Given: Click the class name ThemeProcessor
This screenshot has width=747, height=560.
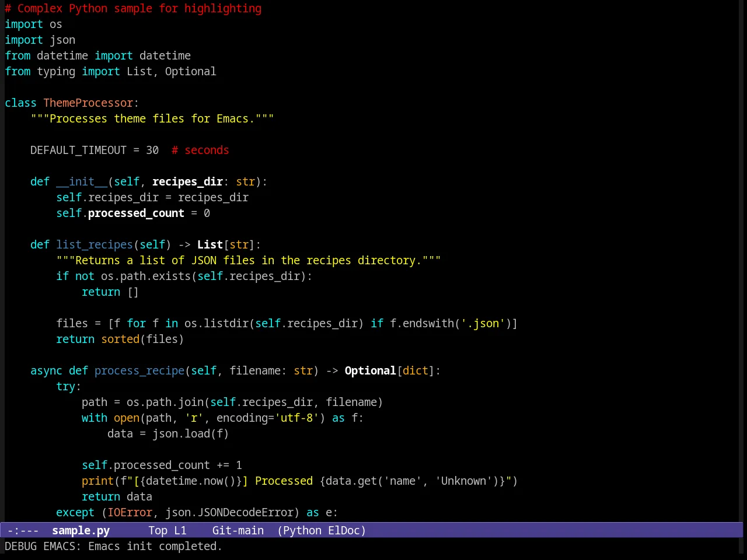Looking at the screenshot, I should click(x=88, y=103).
